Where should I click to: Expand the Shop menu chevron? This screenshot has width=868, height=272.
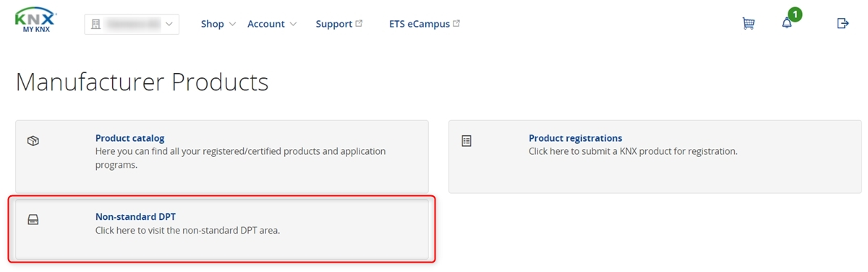pos(232,24)
